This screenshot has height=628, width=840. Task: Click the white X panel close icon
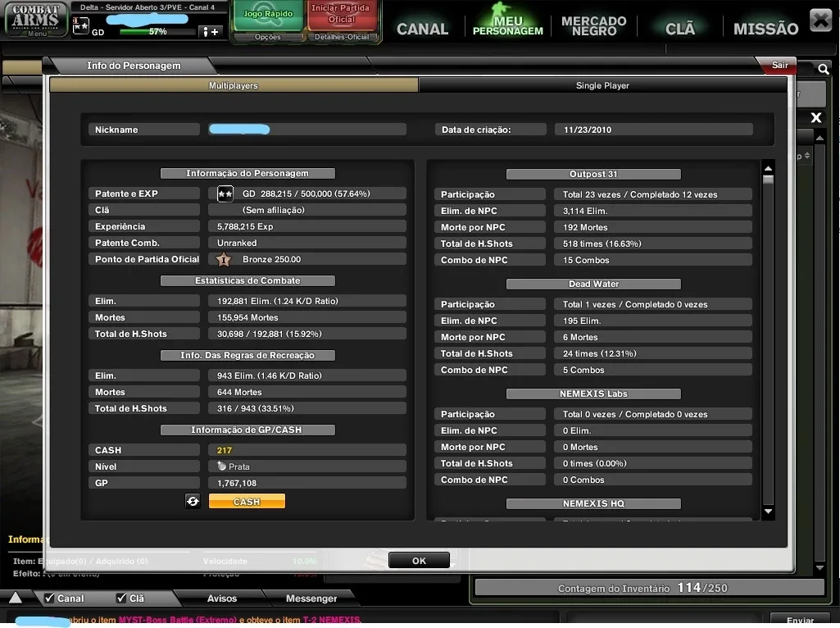pos(816,118)
